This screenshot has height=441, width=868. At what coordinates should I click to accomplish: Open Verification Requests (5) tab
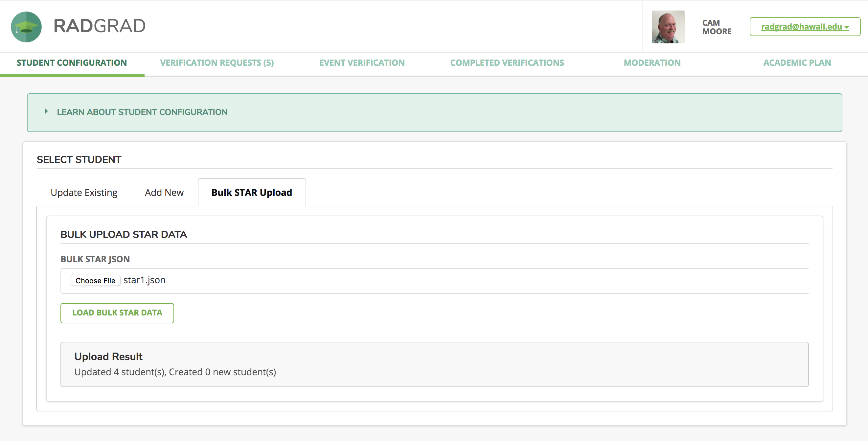pos(217,63)
